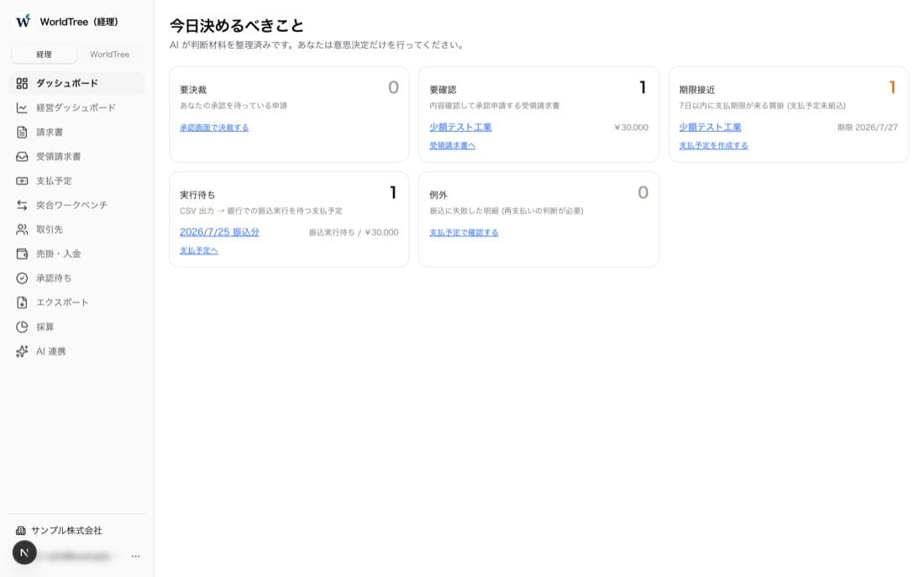
Task: Click the 受領請求書へ link
Action: pos(453,145)
